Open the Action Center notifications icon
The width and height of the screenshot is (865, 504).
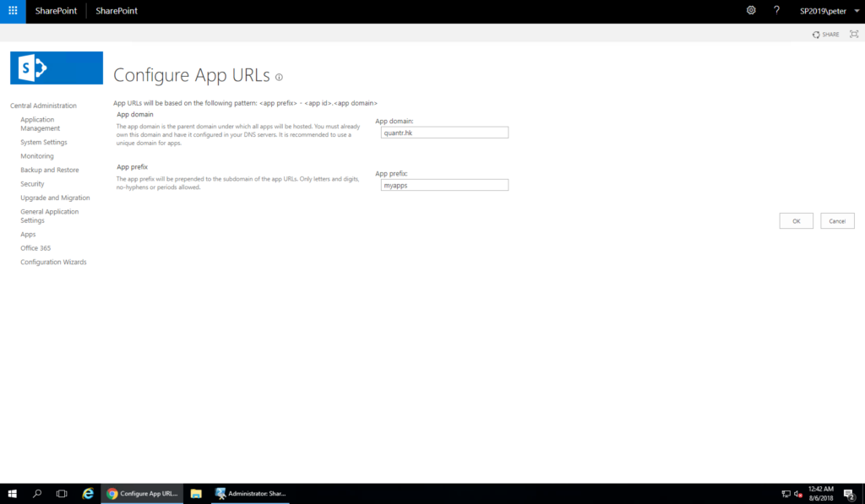(x=850, y=494)
